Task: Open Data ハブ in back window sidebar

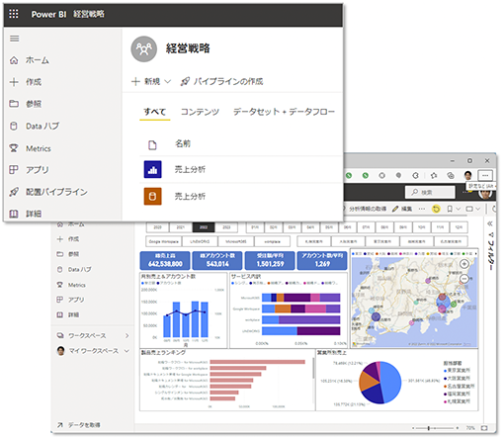Action: tap(74, 269)
